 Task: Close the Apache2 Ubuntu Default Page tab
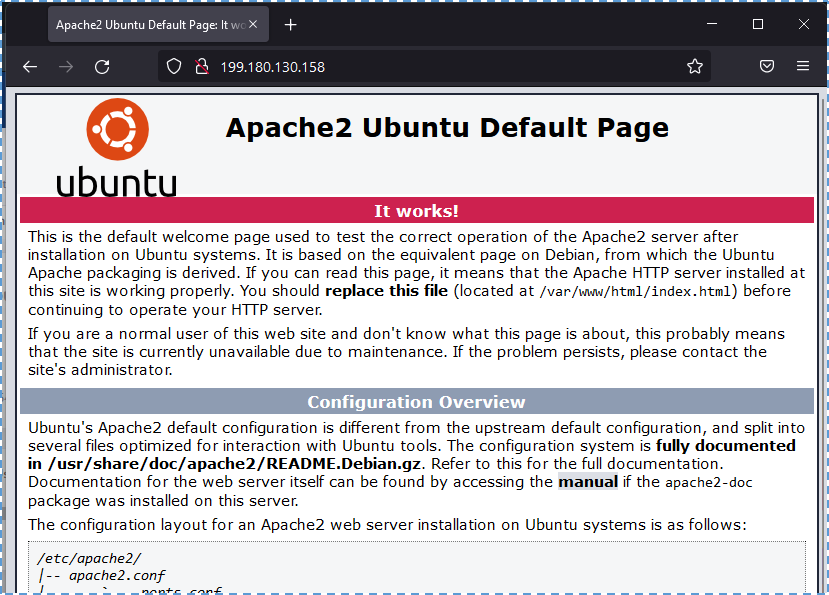253,24
